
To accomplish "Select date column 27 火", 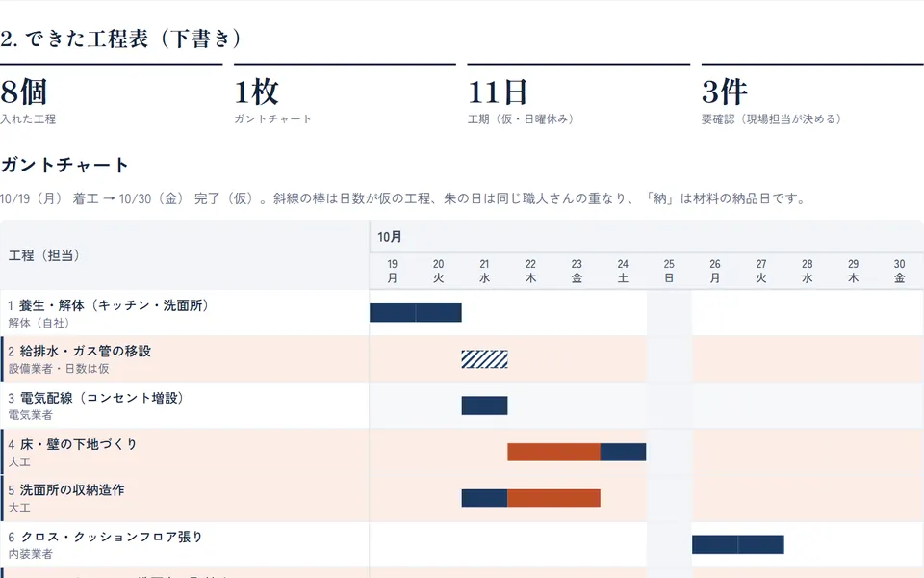I will coord(761,272).
